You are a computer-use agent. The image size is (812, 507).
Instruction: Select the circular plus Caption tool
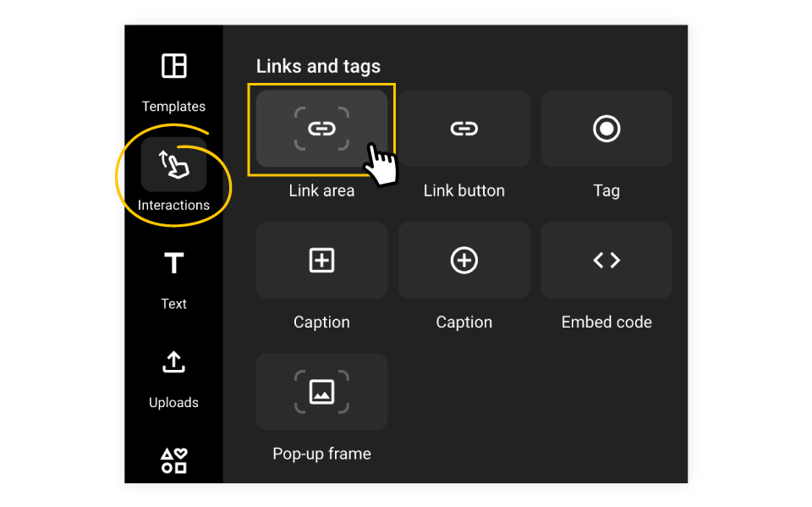(x=464, y=260)
